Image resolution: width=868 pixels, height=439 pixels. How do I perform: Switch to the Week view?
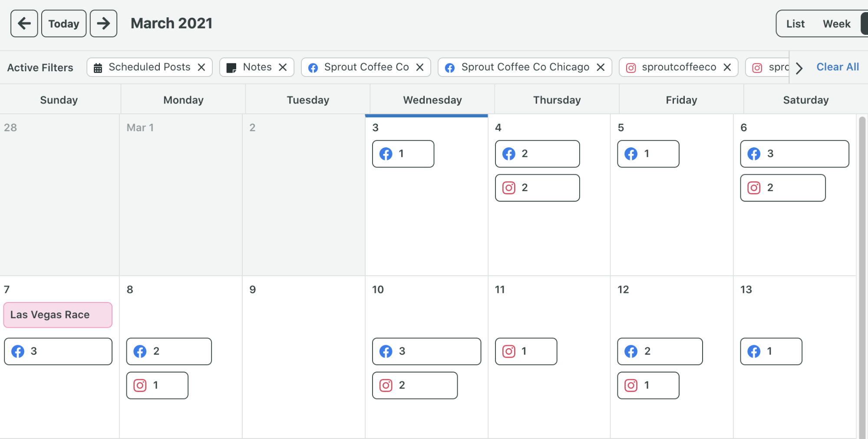tap(836, 23)
